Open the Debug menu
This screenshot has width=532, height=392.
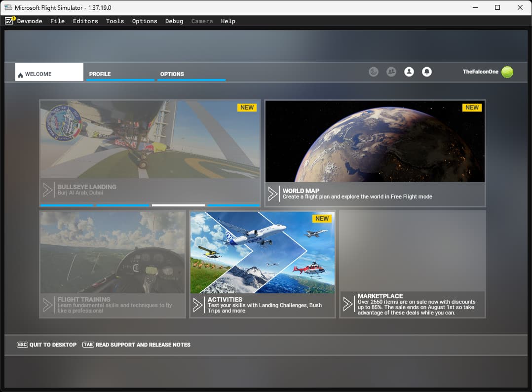click(174, 21)
